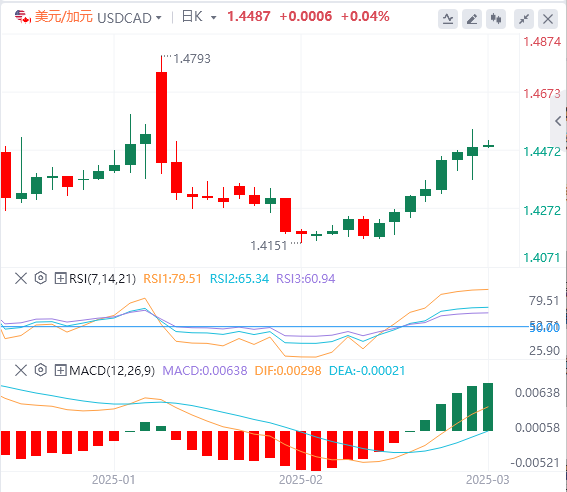Collapse chart with shrink arrows icon

(524, 19)
